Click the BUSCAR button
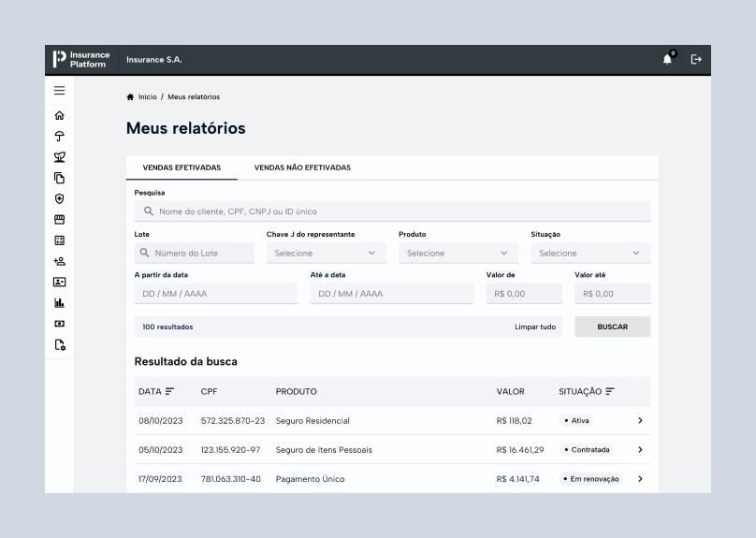The height and width of the screenshot is (538, 756). 612,327
